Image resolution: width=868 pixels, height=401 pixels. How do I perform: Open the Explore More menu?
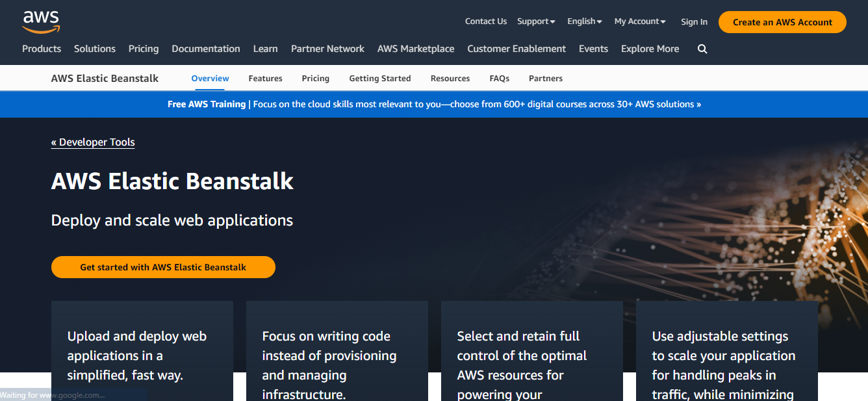coord(650,49)
